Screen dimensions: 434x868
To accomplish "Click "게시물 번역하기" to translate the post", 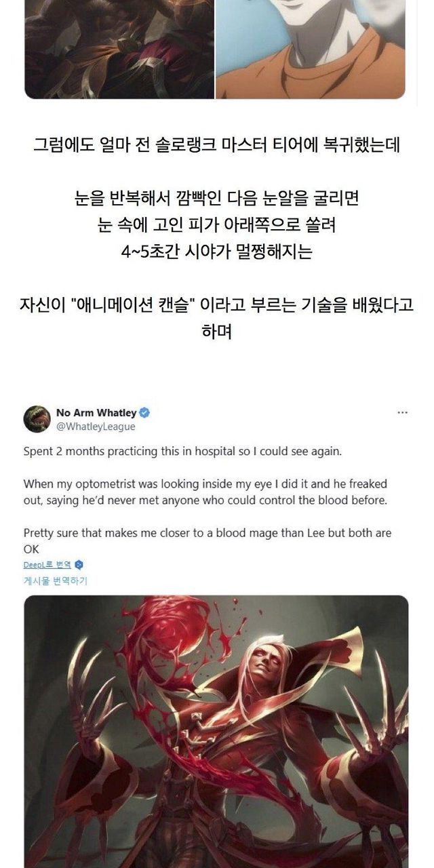I will [x=56, y=580].
